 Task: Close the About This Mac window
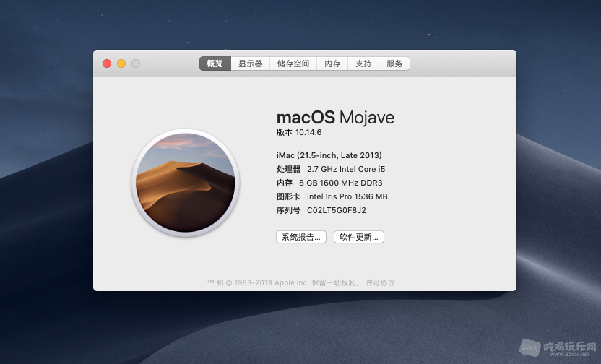point(107,64)
